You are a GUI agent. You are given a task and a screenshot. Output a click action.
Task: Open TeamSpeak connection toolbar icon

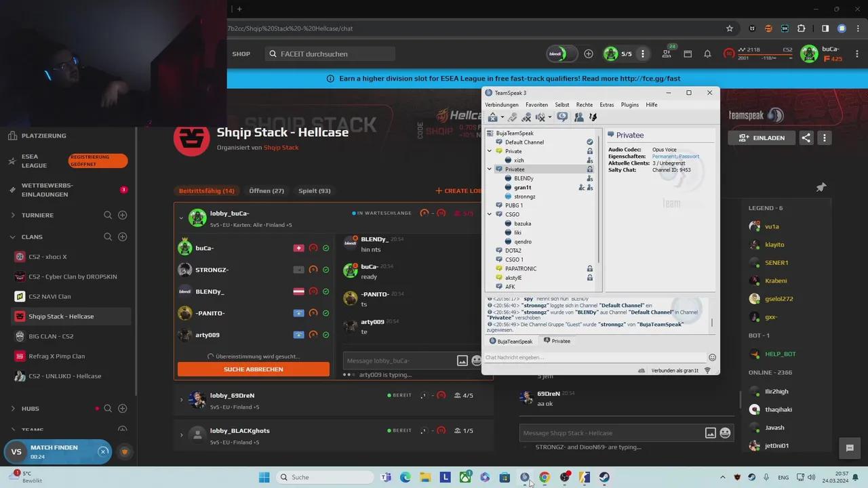(x=493, y=117)
